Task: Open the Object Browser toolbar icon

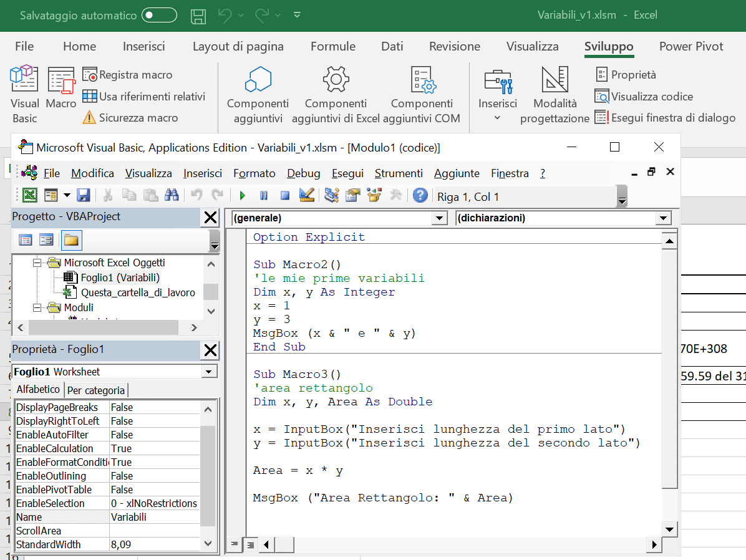Action: pos(374,195)
